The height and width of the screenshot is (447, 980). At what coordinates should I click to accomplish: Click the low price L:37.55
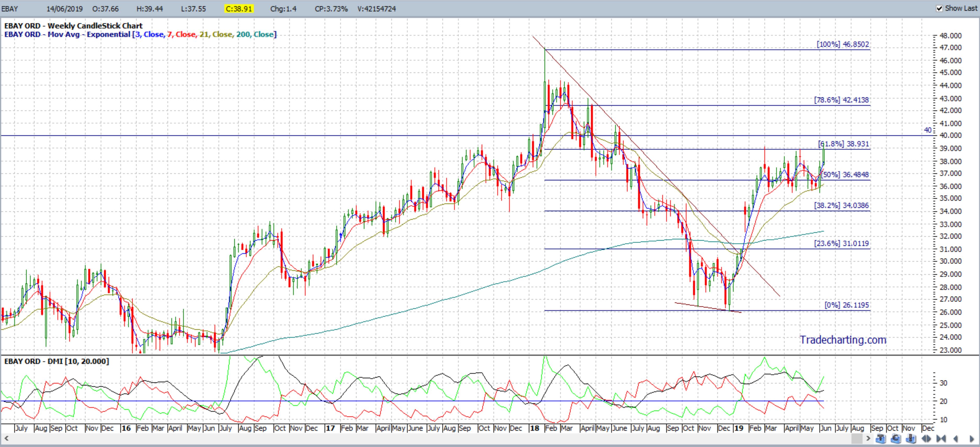[193, 9]
